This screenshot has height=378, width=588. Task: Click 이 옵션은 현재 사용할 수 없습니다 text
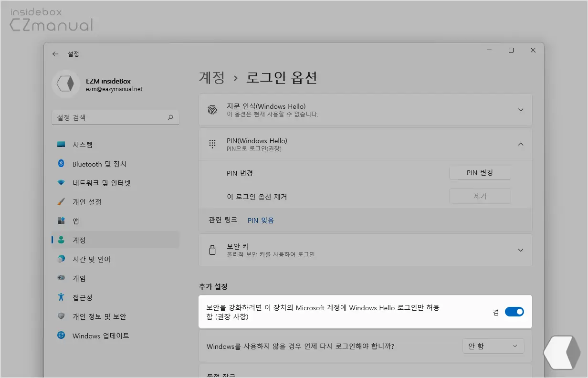(x=273, y=114)
